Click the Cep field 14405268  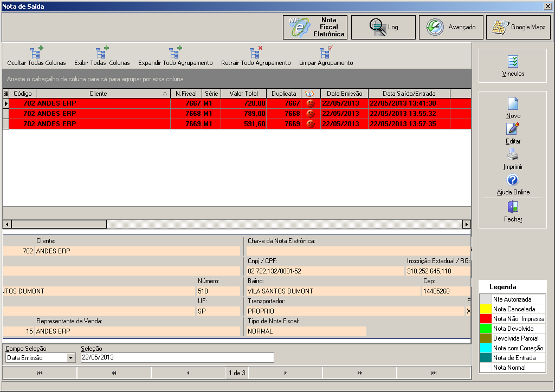click(x=446, y=291)
